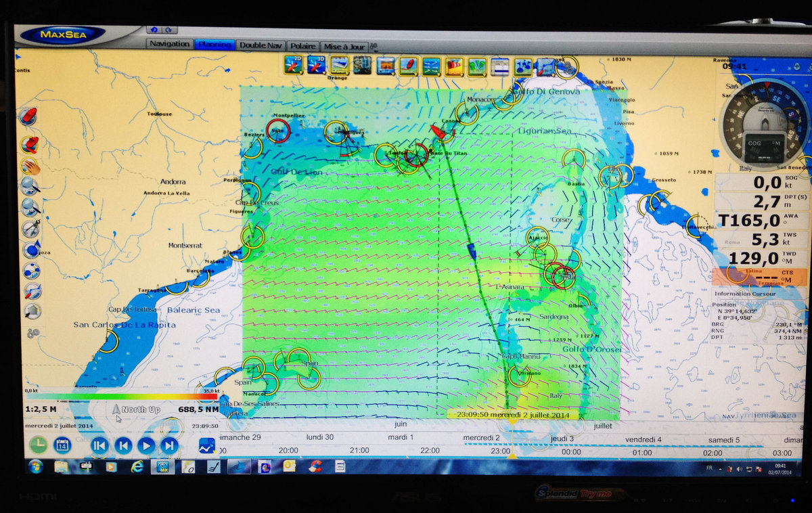Click the tide table panel icon in top toolbar
The height and width of the screenshot is (513, 812).
point(500,66)
